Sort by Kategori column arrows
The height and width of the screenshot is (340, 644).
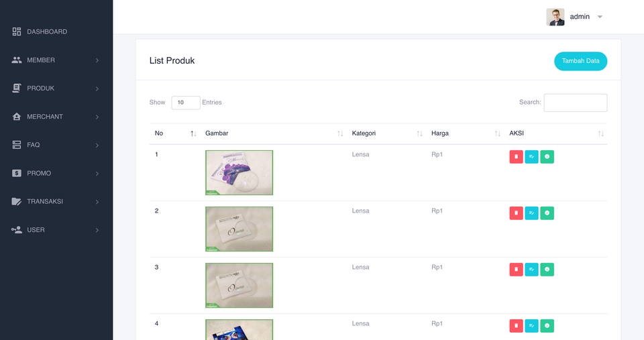coord(419,133)
